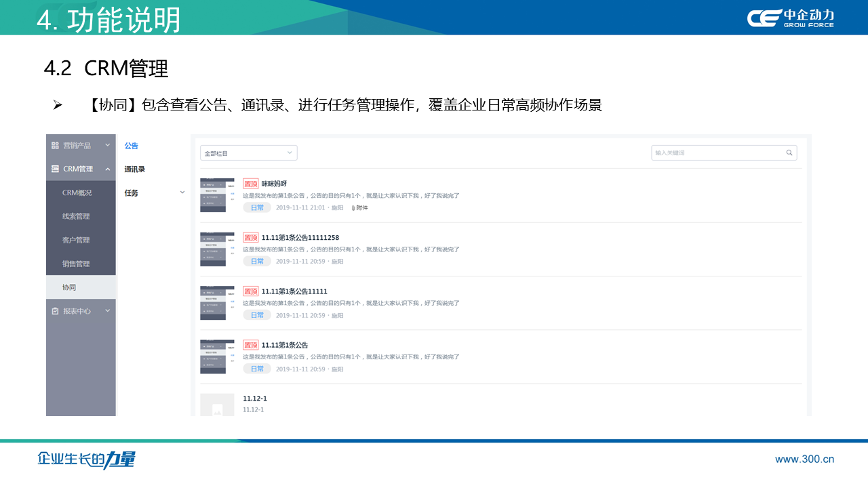The height and width of the screenshot is (488, 868).
Task: Expand the 营销产品 menu chevron
Action: click(107, 145)
